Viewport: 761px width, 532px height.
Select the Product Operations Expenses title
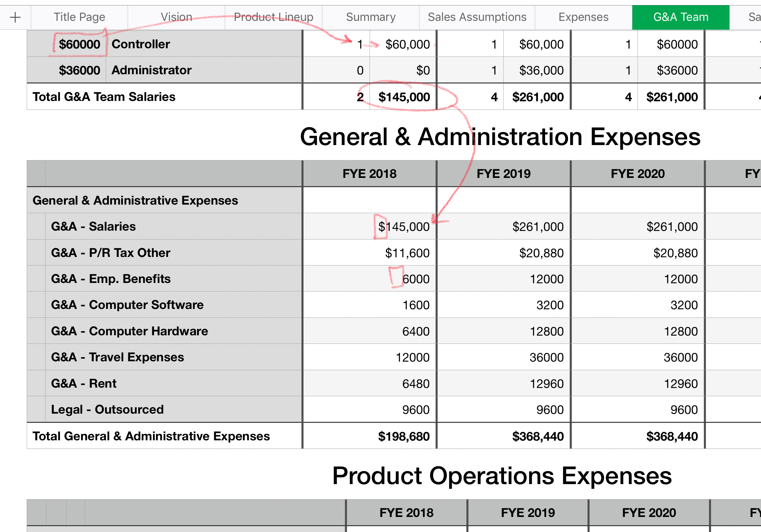(x=502, y=476)
